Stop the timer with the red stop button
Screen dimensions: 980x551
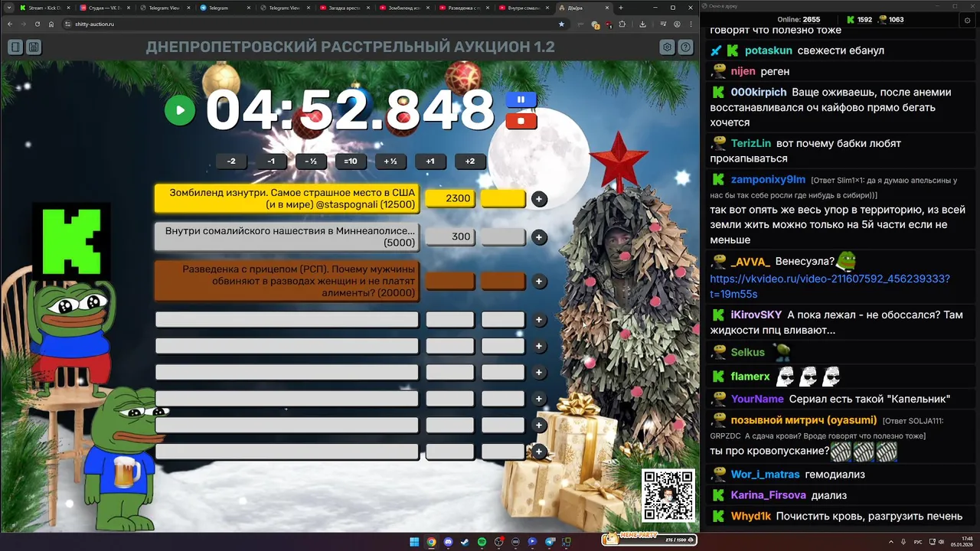point(521,121)
